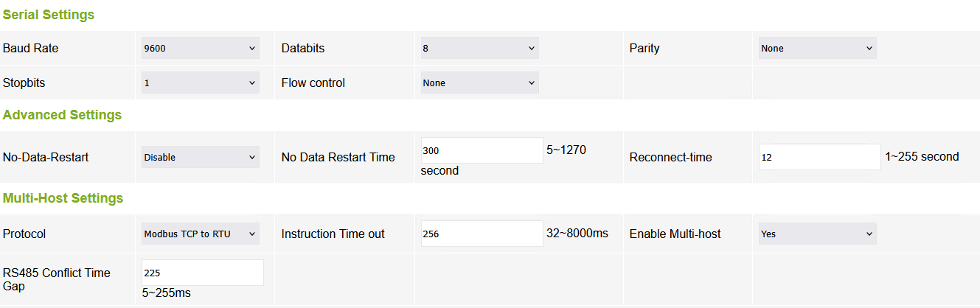Open the Parity selection dropdown

point(817,49)
